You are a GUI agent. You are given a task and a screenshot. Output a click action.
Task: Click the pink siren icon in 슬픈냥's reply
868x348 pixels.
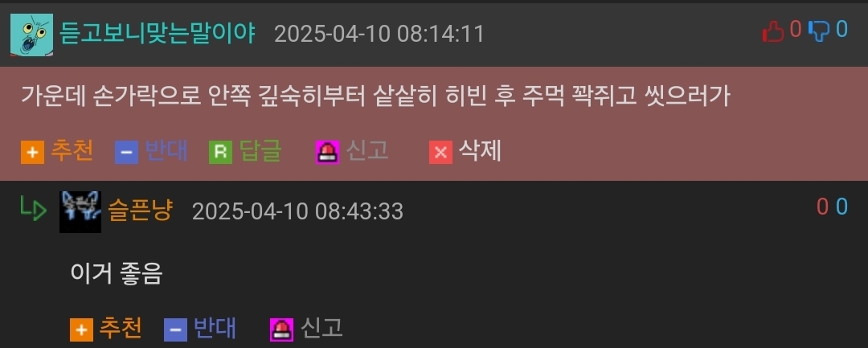coord(281,330)
